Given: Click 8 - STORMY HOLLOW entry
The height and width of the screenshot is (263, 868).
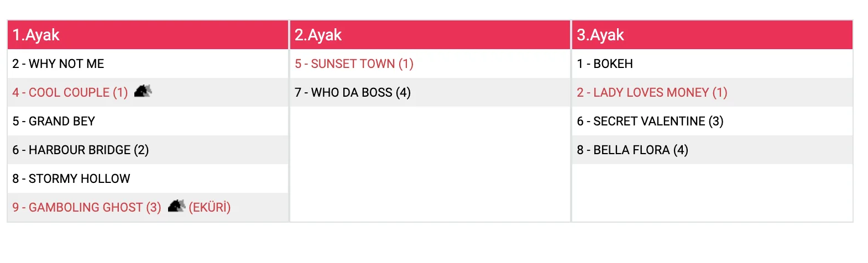Looking at the screenshot, I should (x=71, y=179).
